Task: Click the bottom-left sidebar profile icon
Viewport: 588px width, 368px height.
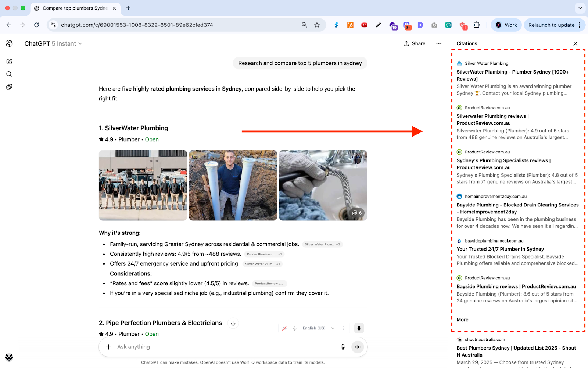Action: (9, 357)
